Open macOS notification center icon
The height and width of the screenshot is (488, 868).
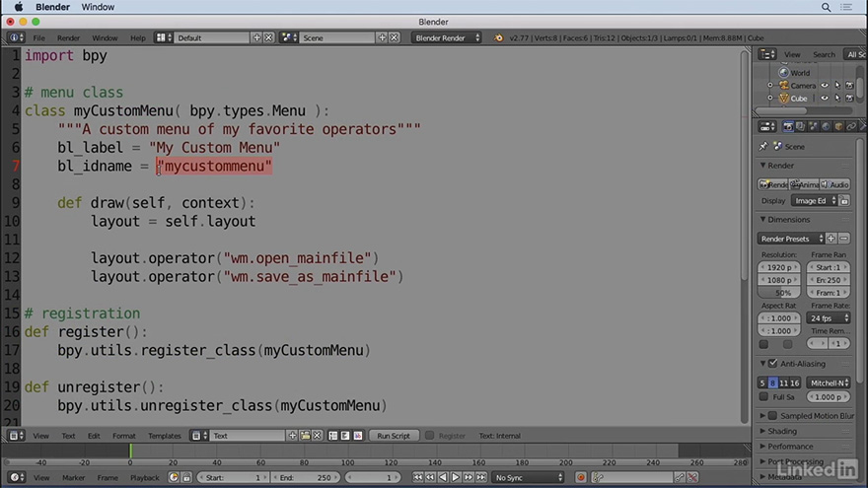tap(846, 7)
